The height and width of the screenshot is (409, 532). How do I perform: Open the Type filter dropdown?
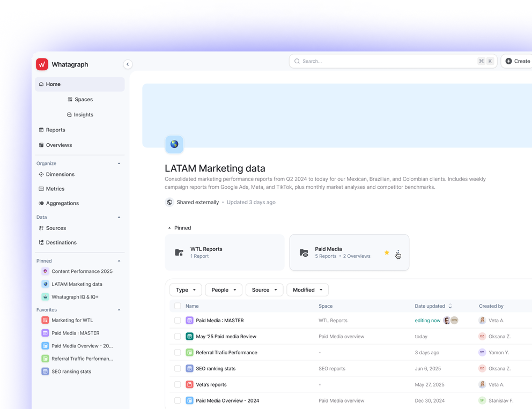pyautogui.click(x=186, y=289)
